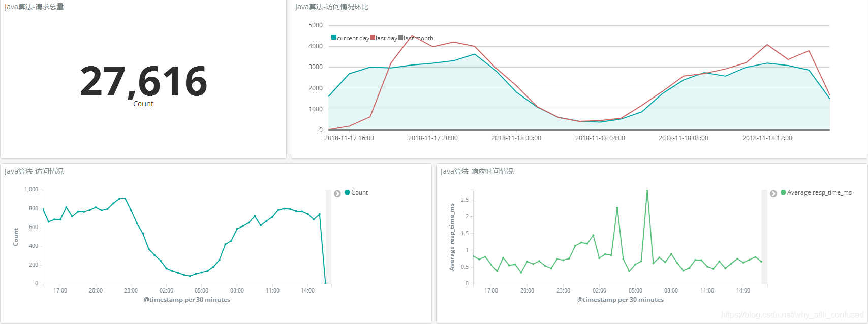This screenshot has width=868, height=324.
Task: Click the Java算法-请求总量 panel title
Action: (34, 7)
